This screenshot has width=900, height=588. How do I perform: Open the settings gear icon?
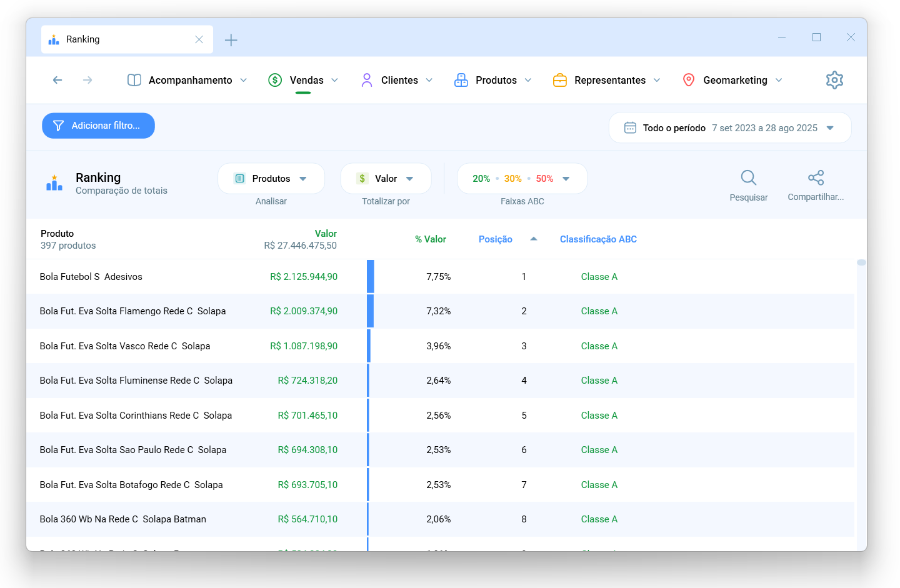pyautogui.click(x=834, y=80)
